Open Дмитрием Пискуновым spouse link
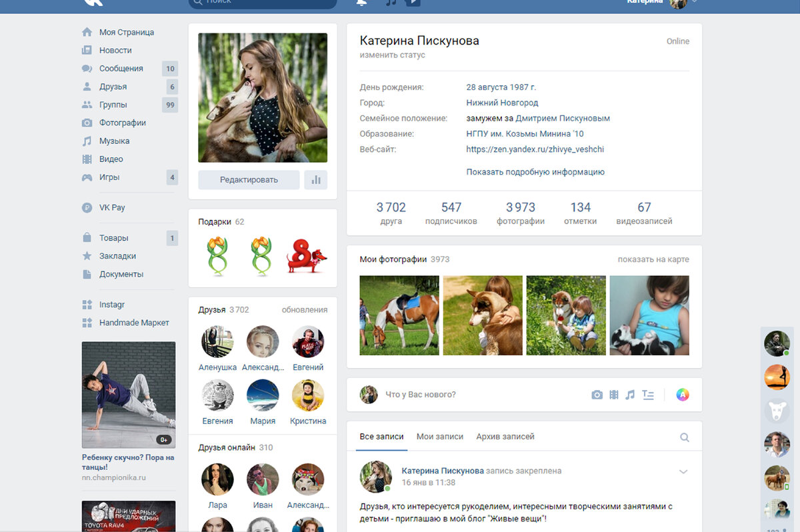Screen dimensions: 800x532 pyautogui.click(x=563, y=118)
